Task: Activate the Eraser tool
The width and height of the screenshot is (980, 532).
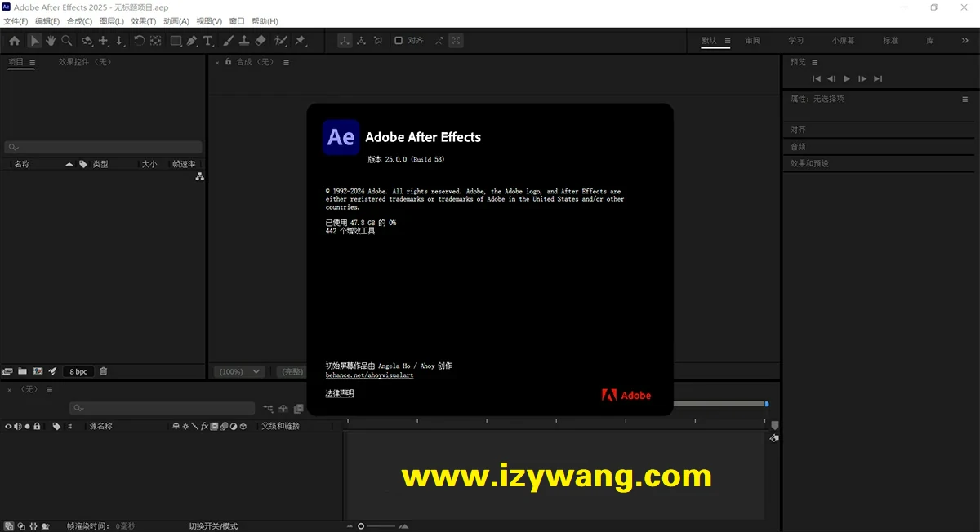Action: (261, 41)
